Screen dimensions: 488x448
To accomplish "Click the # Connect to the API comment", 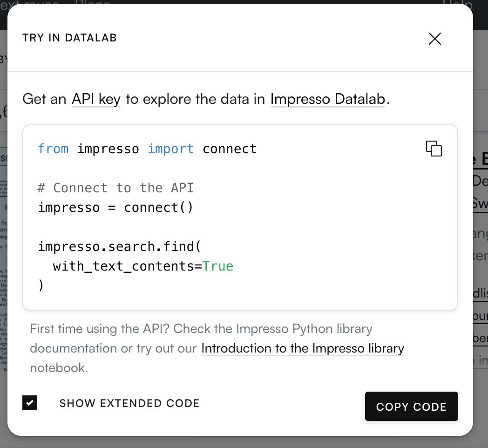I will (115, 188).
